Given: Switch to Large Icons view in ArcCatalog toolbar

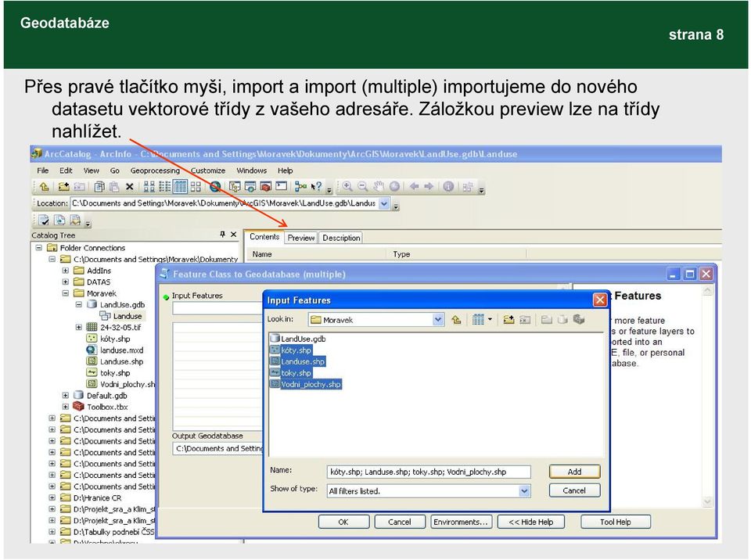Looking at the screenshot, I should (149, 187).
